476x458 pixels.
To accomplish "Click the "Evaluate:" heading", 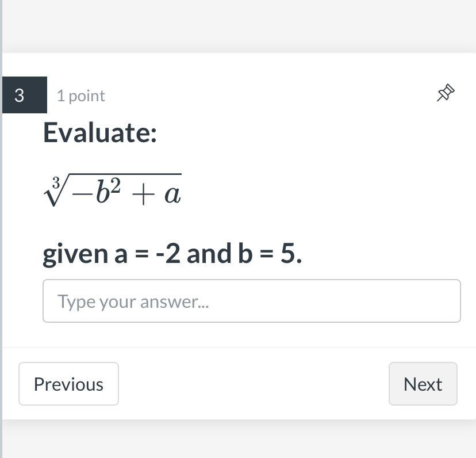I will coord(99,132).
